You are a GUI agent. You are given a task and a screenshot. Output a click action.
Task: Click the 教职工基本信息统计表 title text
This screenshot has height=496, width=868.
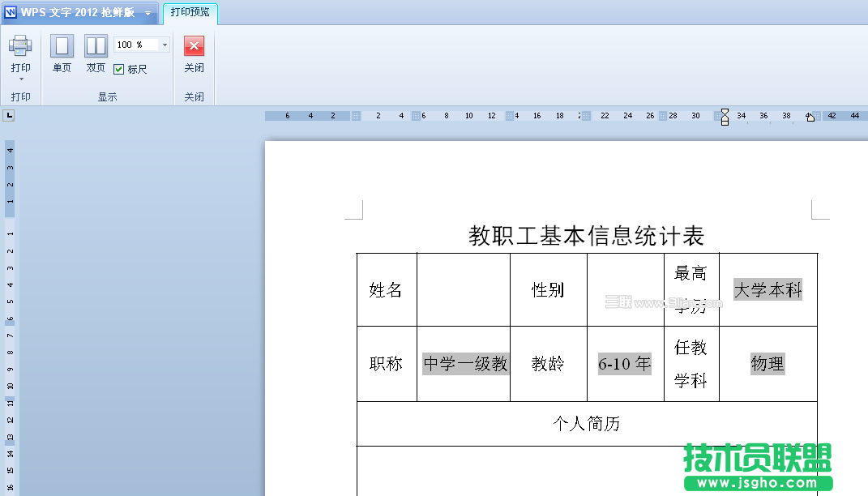[x=586, y=236]
